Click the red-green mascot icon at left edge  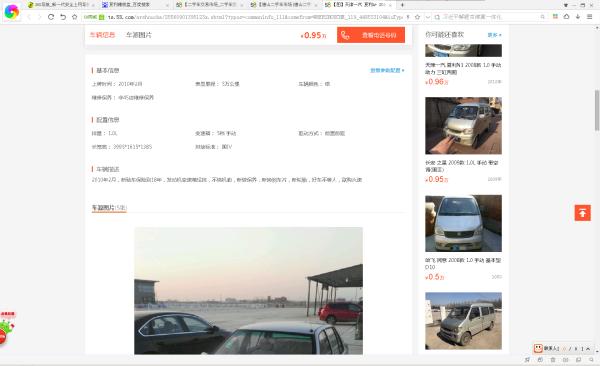pyautogui.click(x=7, y=328)
